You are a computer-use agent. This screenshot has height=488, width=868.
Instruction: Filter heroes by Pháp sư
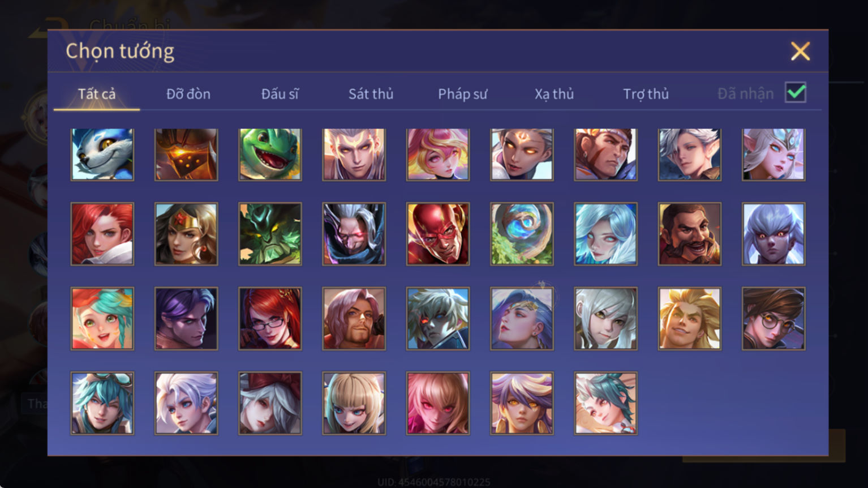(x=462, y=94)
